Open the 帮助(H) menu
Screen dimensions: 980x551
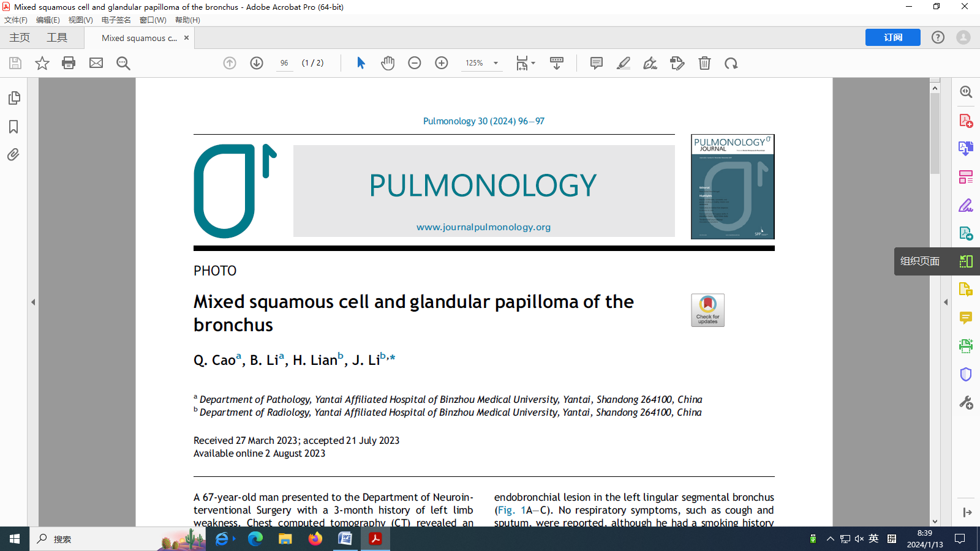(x=187, y=20)
